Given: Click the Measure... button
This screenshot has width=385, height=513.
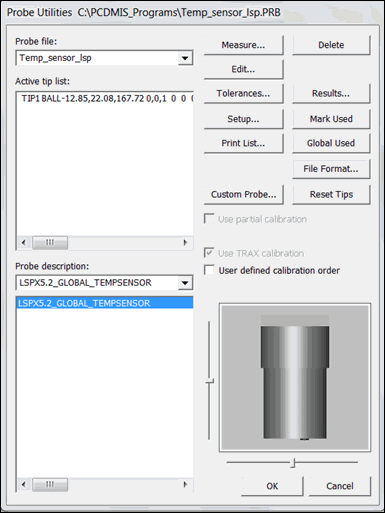Looking at the screenshot, I should pos(243,45).
